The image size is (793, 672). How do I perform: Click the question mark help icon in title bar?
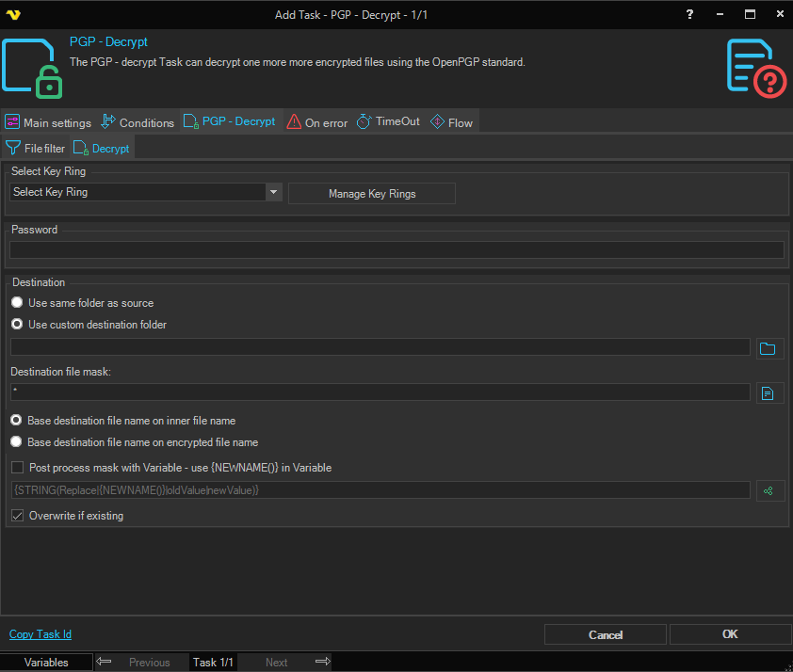point(691,14)
